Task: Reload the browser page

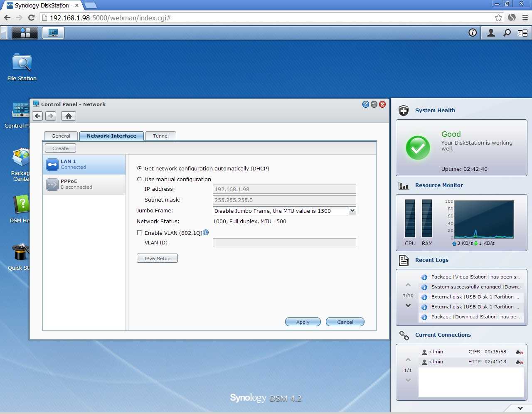Action: coord(31,17)
